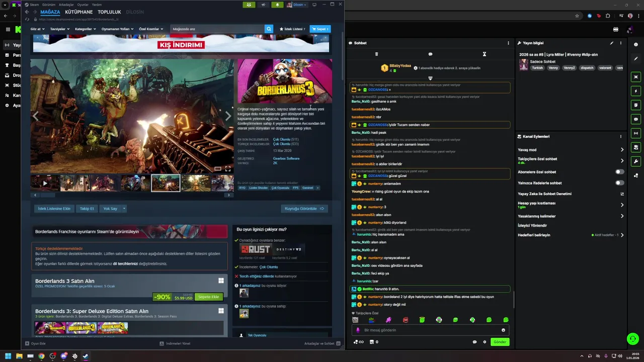Viewport: 644px width, 362px height.
Task: Expand Özel Kısımlar dropdown
Action: tap(150, 29)
